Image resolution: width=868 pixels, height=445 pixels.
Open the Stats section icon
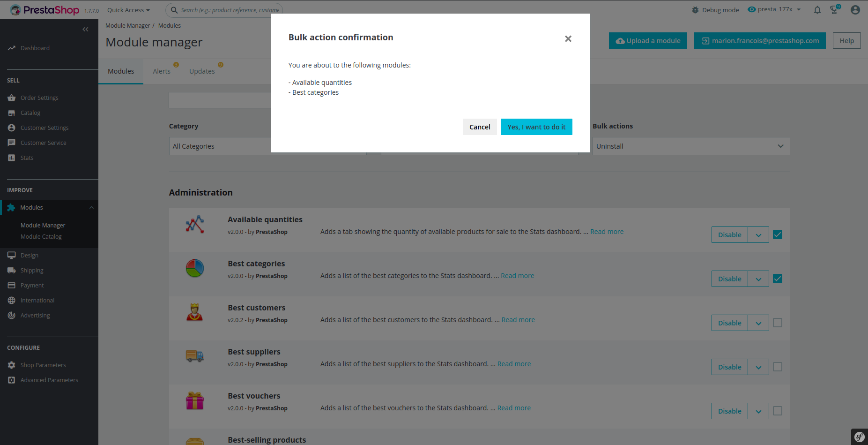(x=12, y=158)
